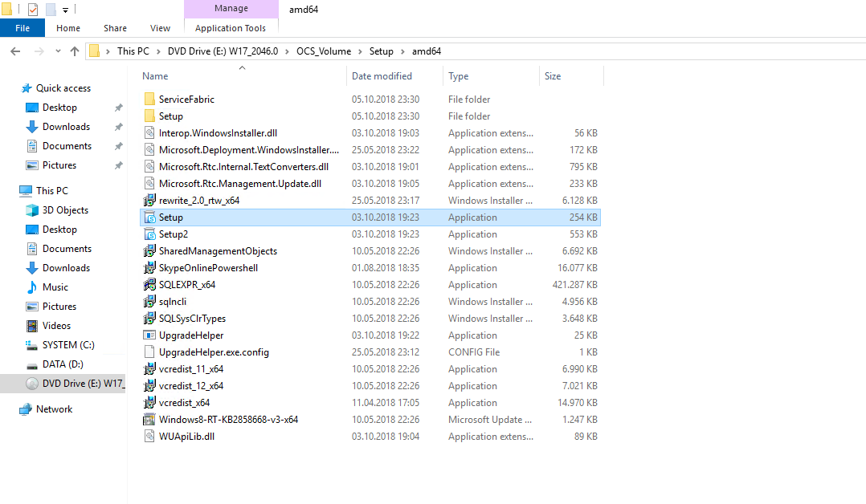The image size is (866, 504).
Task: Switch to the View ribbon tab
Action: (x=160, y=28)
